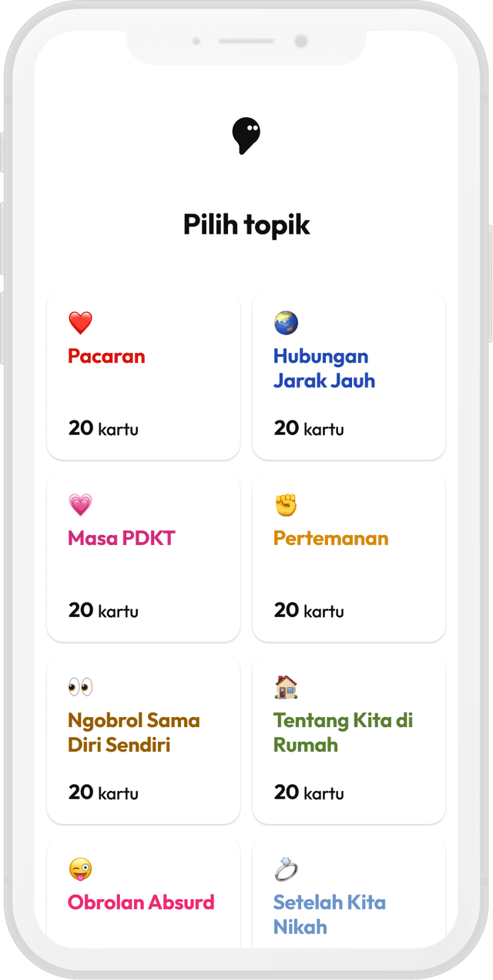Open the Pertemanan topic

[349, 557]
